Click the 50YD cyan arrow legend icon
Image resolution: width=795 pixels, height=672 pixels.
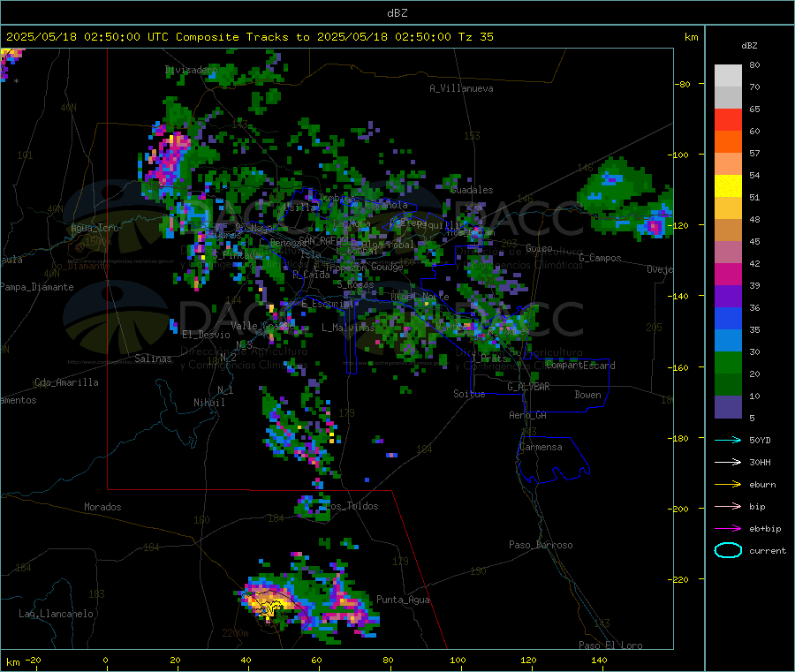[x=728, y=440]
